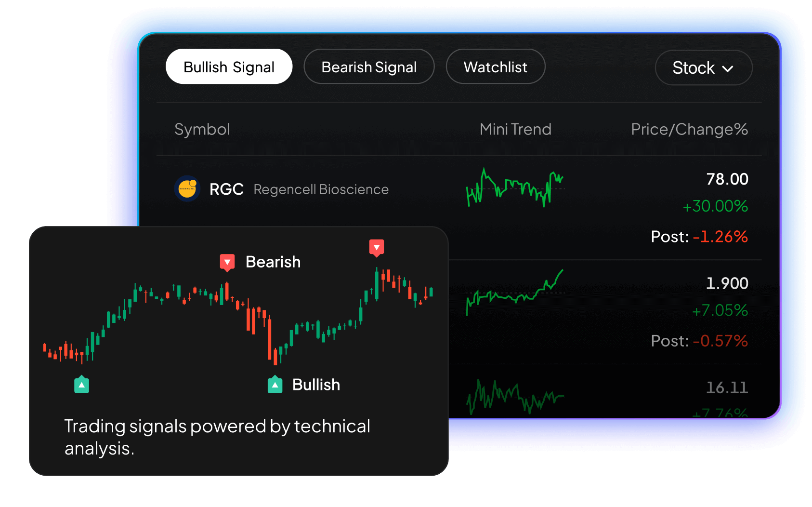
Task: Enable the Watchlist filter pill
Action: click(x=495, y=67)
